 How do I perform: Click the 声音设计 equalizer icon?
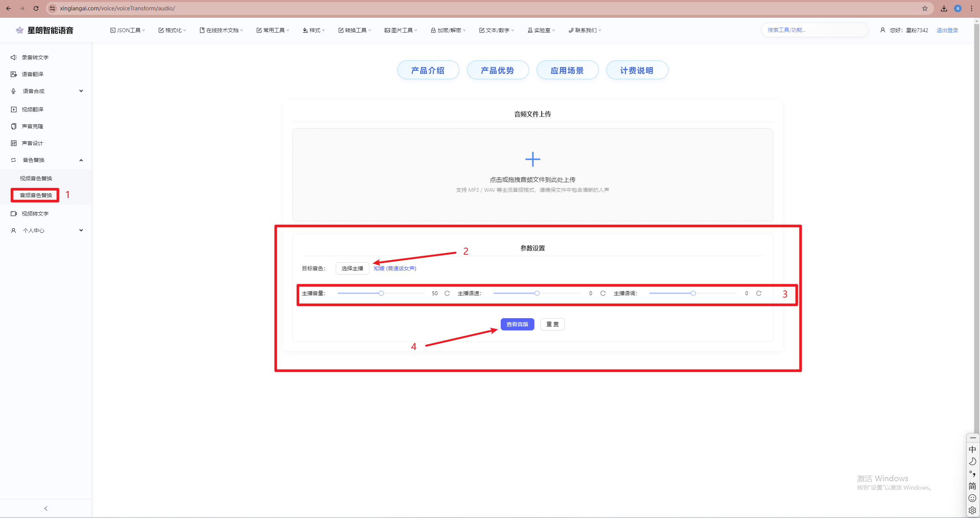pyautogui.click(x=14, y=143)
